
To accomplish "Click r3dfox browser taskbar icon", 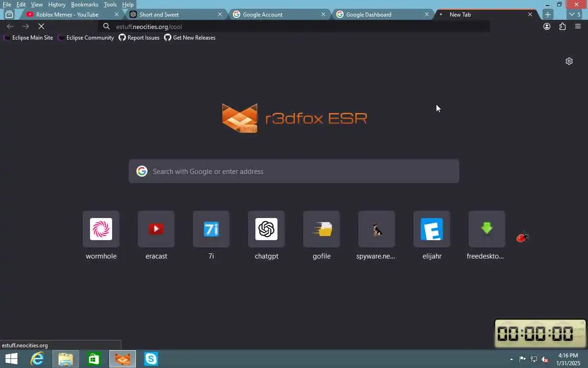I will [123, 359].
